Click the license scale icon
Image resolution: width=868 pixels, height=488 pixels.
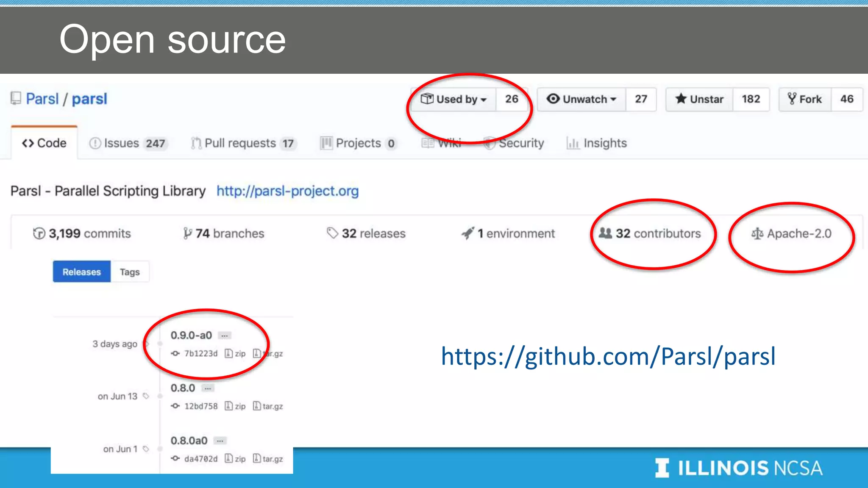(757, 233)
